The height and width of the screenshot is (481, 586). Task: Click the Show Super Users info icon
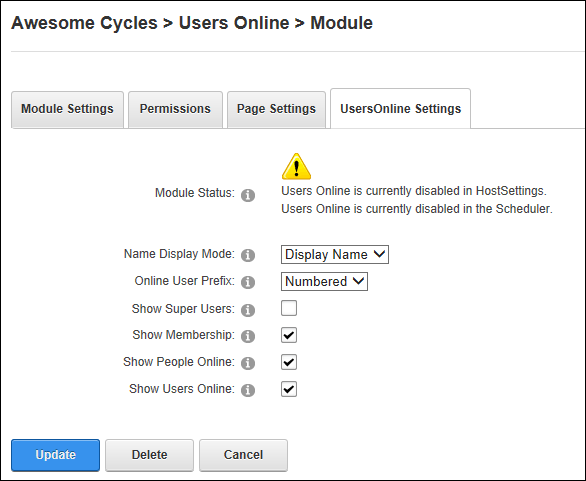pos(248,310)
